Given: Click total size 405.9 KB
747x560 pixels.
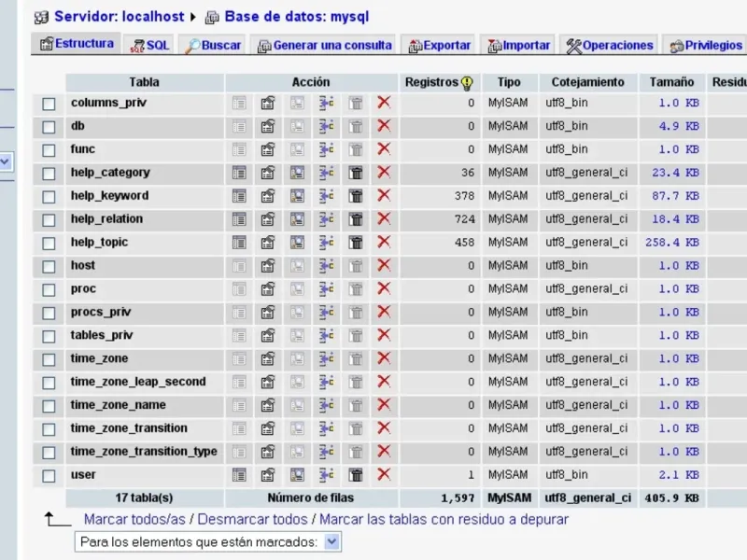Looking at the screenshot, I should pyautogui.click(x=671, y=498).
